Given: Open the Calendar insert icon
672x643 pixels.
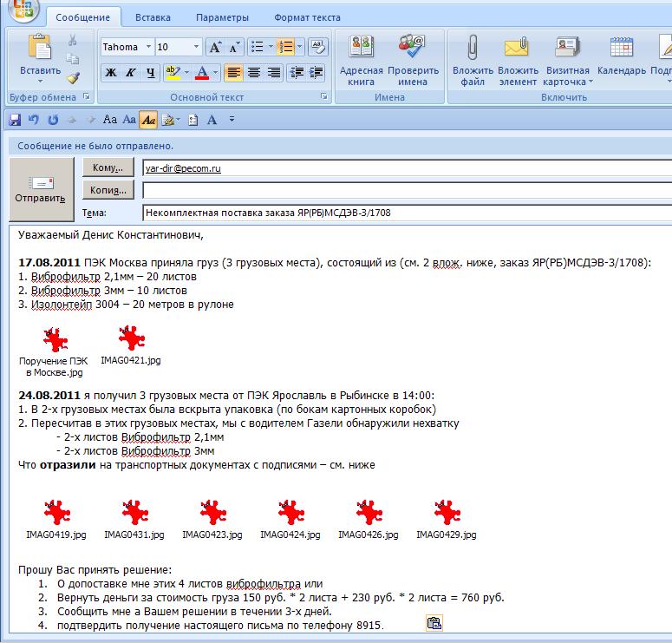Looking at the screenshot, I should point(621,48).
